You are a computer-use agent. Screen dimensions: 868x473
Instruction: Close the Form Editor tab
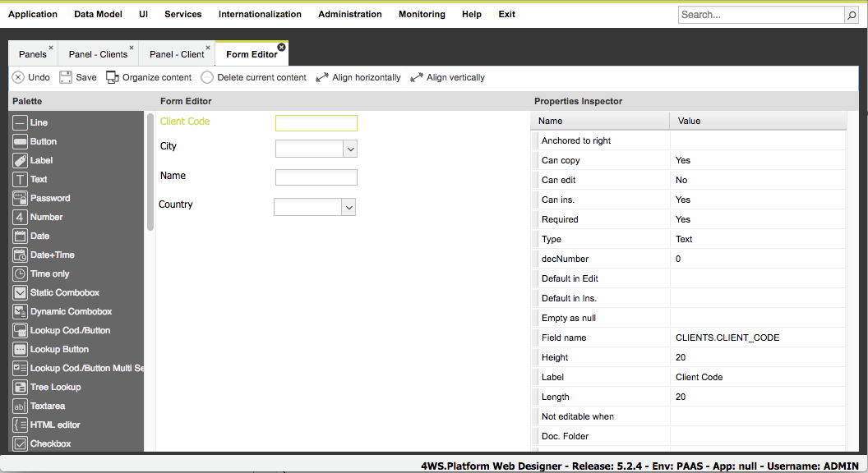click(281, 47)
